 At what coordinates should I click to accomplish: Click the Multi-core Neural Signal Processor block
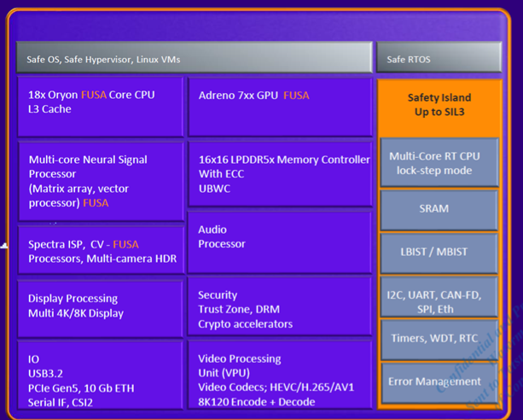(x=101, y=181)
